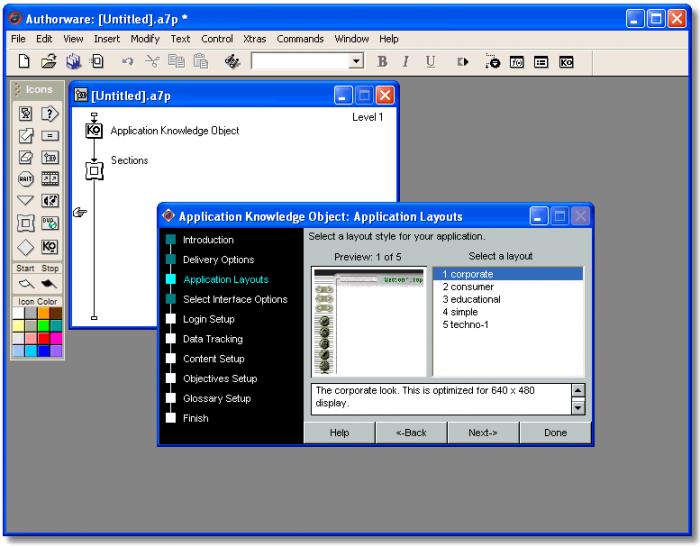The image size is (700, 547).
Task: Click the Undo toolbar icon
Action: coord(128,62)
